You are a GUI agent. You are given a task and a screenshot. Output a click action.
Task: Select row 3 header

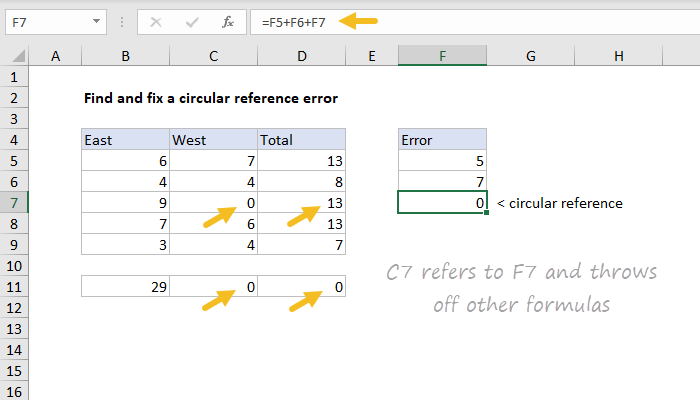[14, 119]
